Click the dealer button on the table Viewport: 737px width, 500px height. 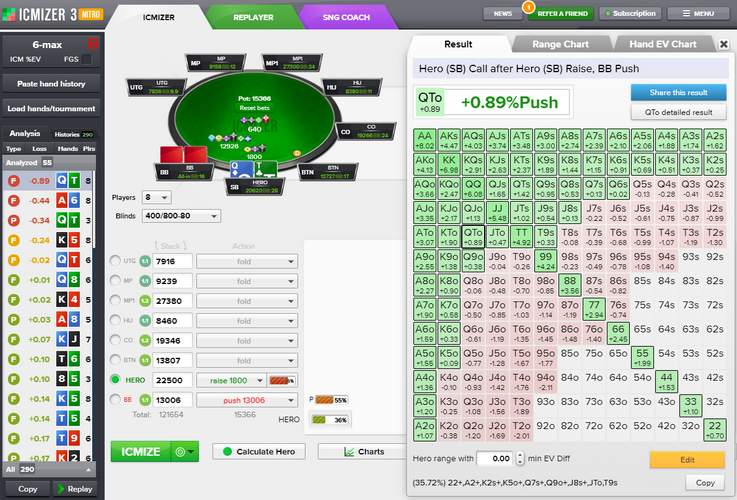tap(297, 153)
